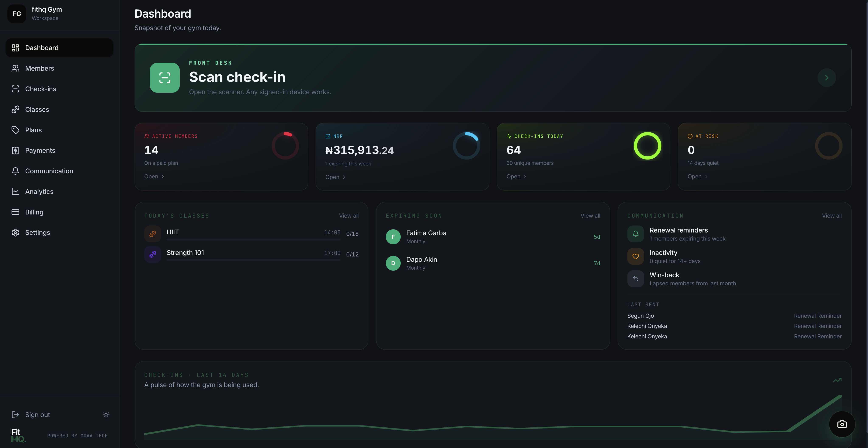Click the Inactivity communication row
Screen dimensions: 868x448
click(x=734, y=256)
